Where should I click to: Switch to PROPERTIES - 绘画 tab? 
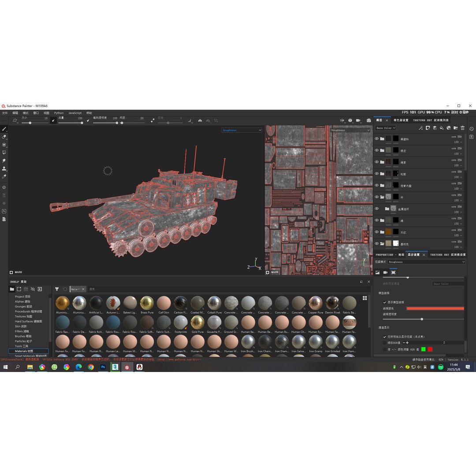coord(390,255)
